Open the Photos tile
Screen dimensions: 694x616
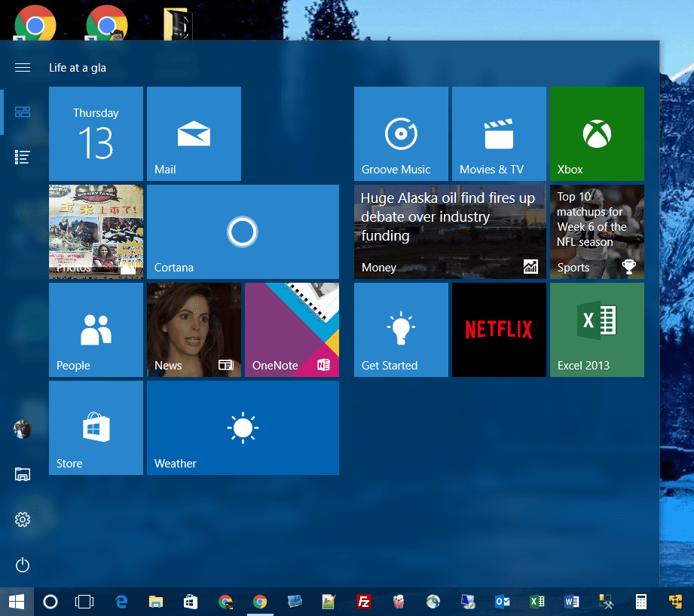click(x=96, y=231)
